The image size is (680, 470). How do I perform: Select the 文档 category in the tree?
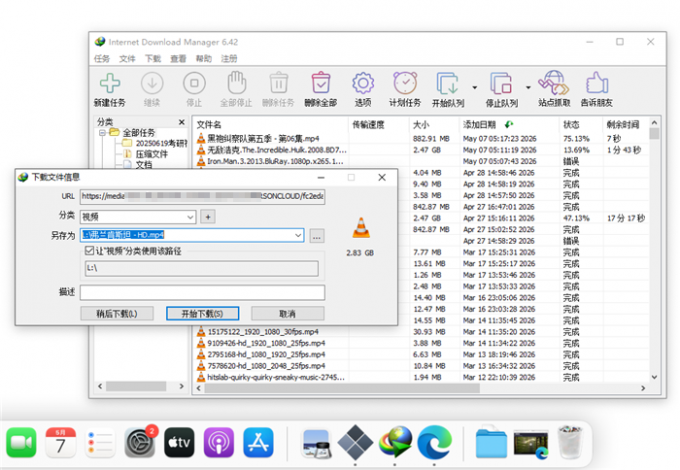click(144, 164)
